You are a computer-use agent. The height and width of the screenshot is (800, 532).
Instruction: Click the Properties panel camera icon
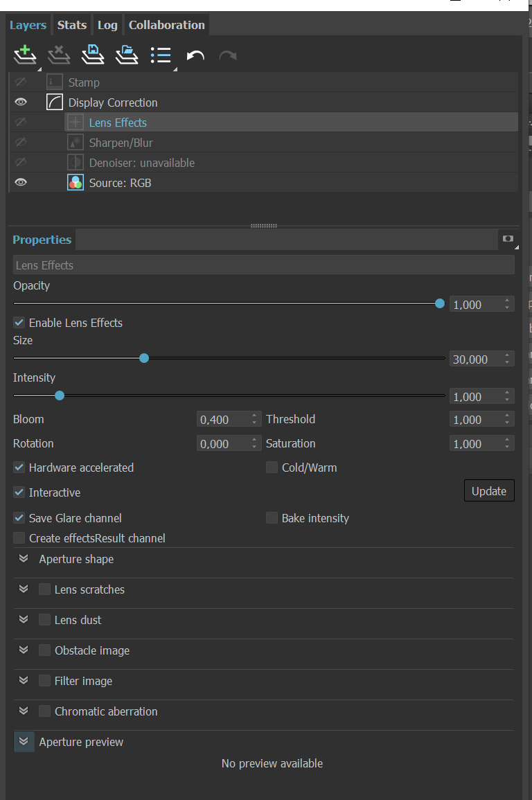[508, 239]
